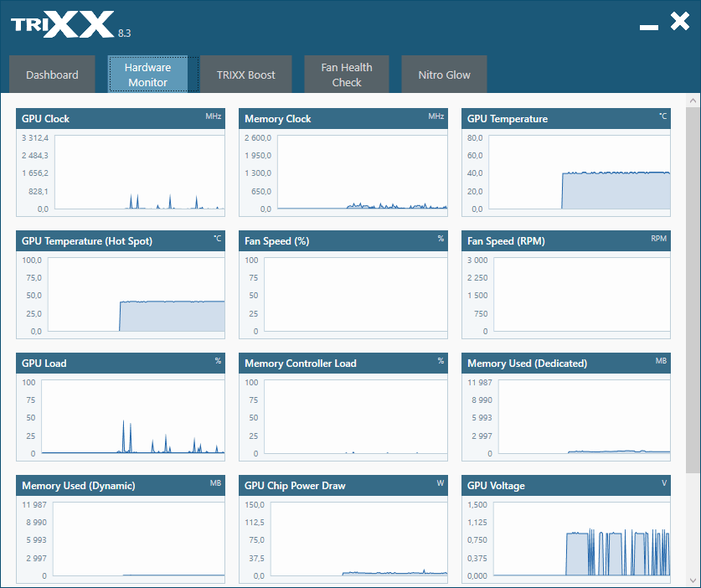Close the TRIXX application window
Image resolution: width=701 pixels, height=588 pixels.
[x=680, y=23]
